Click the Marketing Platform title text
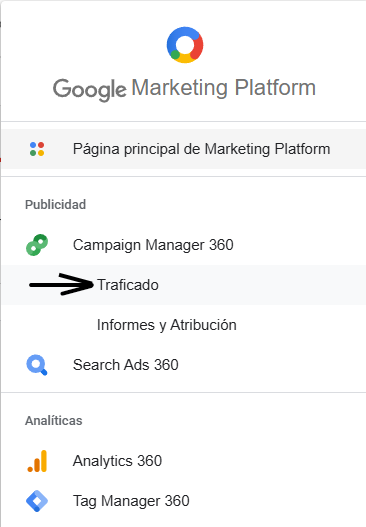366x527 pixels. click(223, 88)
